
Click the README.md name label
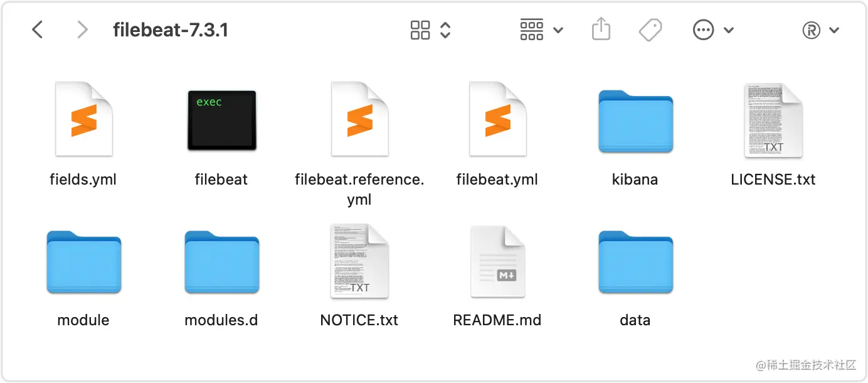pos(497,320)
